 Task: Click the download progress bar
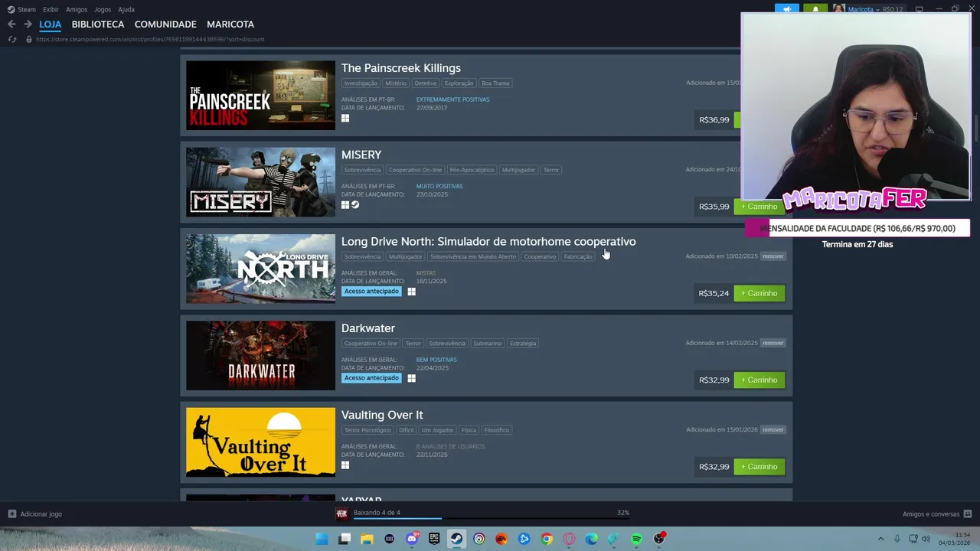tap(492, 519)
